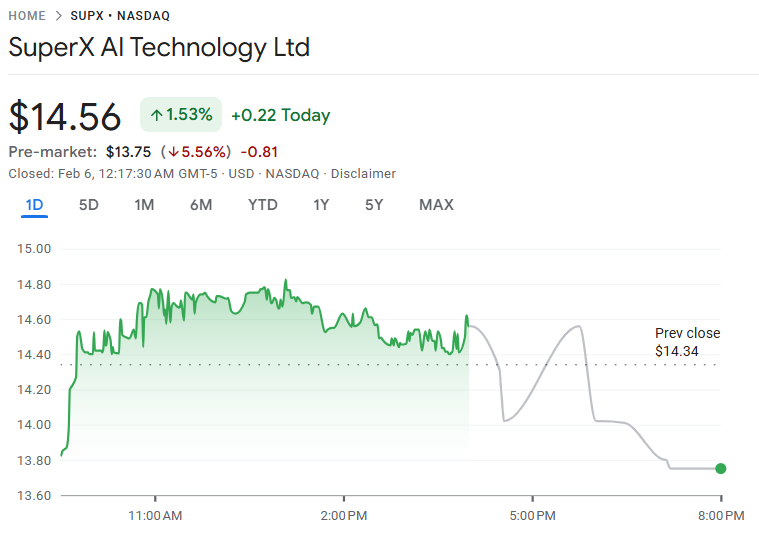Open the Disclaimer link
This screenshot has height=540, width=759.
(363, 173)
